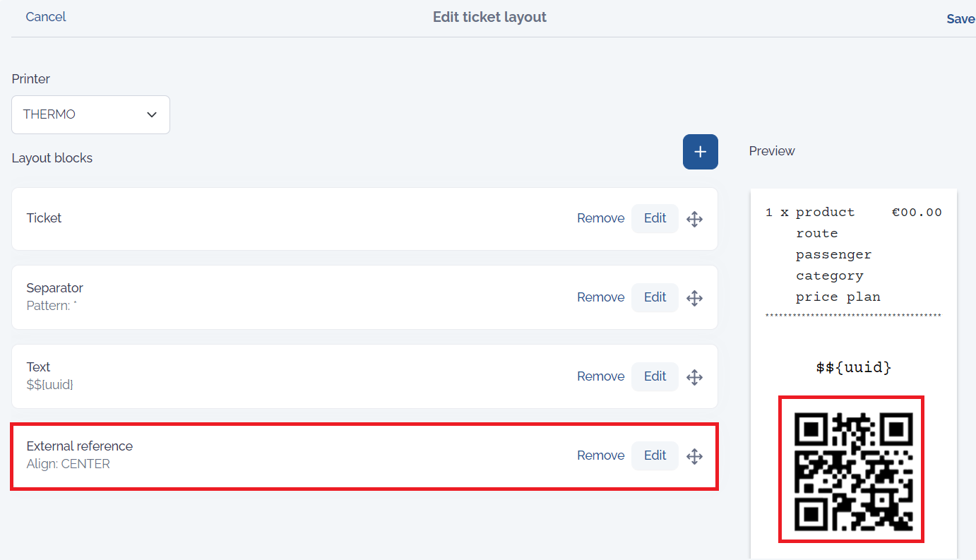Add a new layout block with plus button

pos(700,152)
